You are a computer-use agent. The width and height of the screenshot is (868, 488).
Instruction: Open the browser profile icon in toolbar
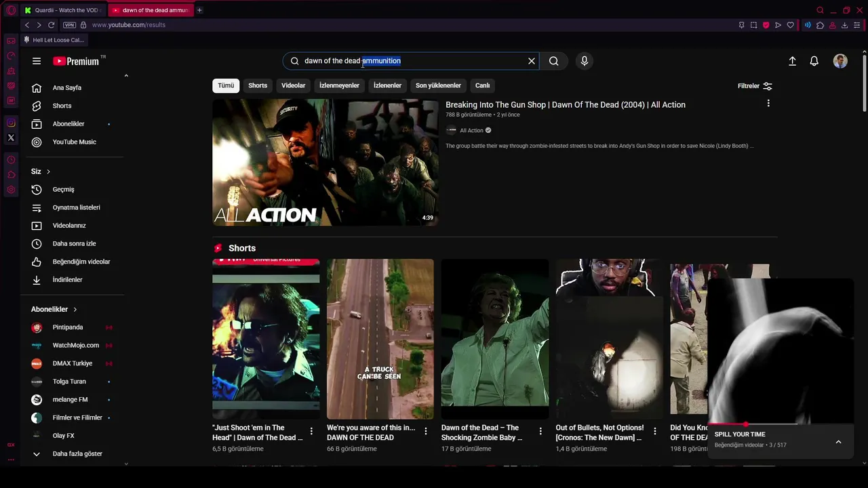pyautogui.click(x=832, y=25)
